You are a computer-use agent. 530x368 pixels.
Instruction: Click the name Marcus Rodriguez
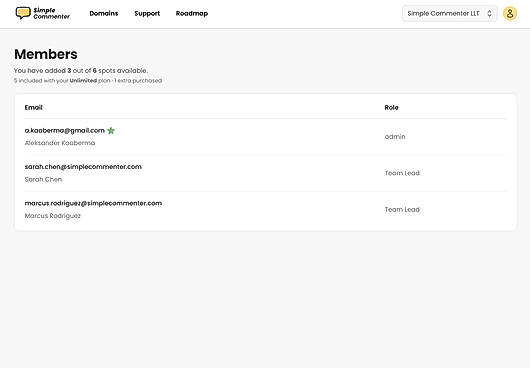point(53,216)
